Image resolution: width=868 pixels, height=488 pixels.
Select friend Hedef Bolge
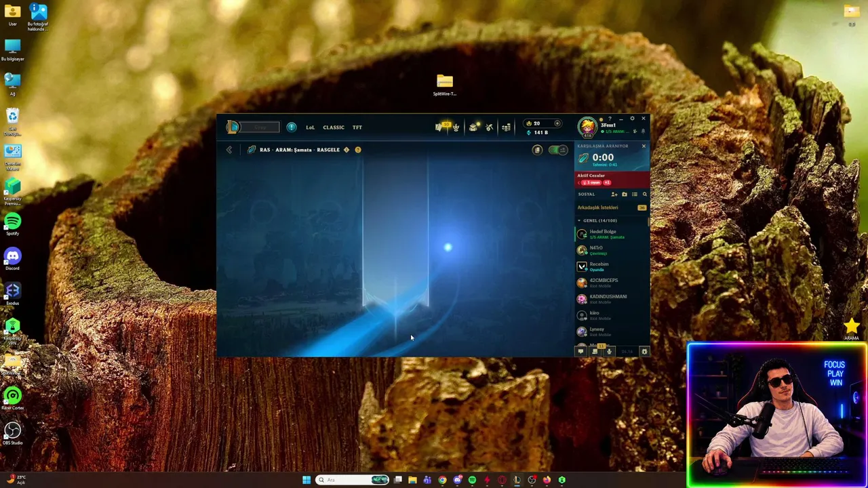click(612, 234)
